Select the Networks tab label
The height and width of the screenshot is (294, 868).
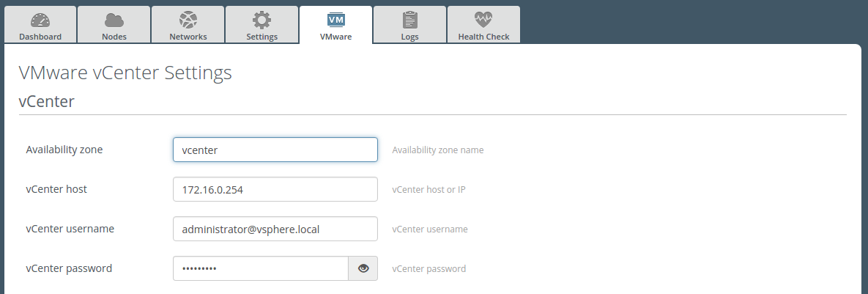pos(188,37)
